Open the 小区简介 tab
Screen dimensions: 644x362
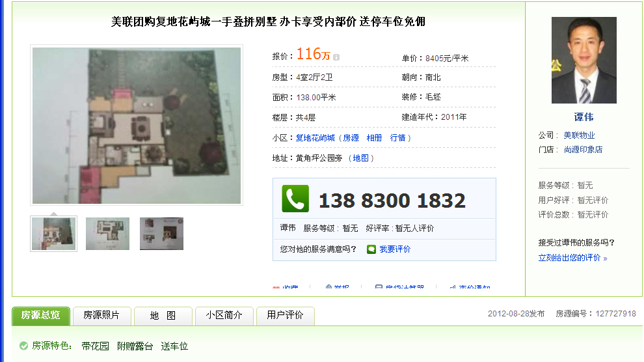(224, 316)
